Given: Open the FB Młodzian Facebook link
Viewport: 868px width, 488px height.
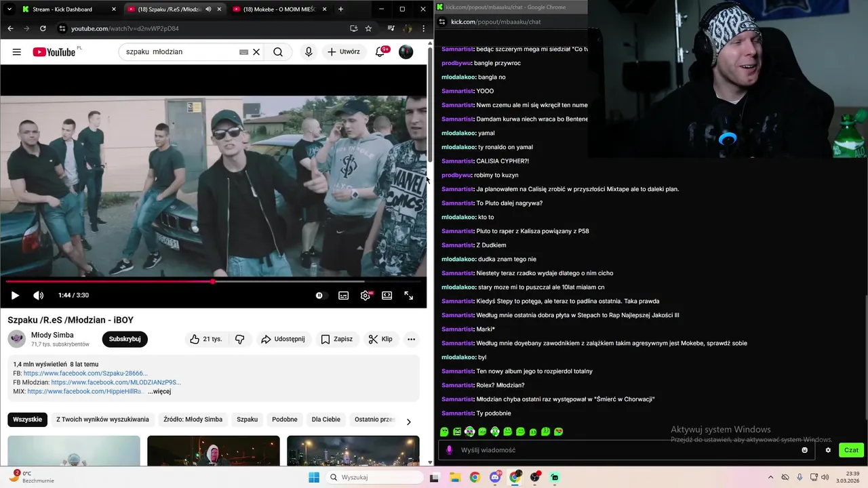Looking at the screenshot, I should click(x=116, y=382).
